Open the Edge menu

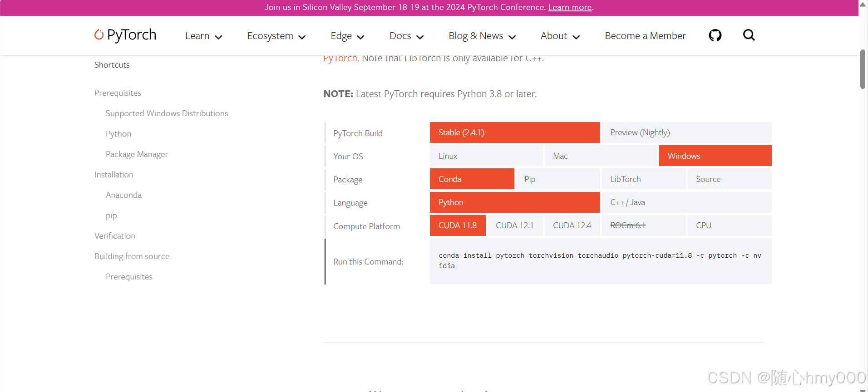341,36
